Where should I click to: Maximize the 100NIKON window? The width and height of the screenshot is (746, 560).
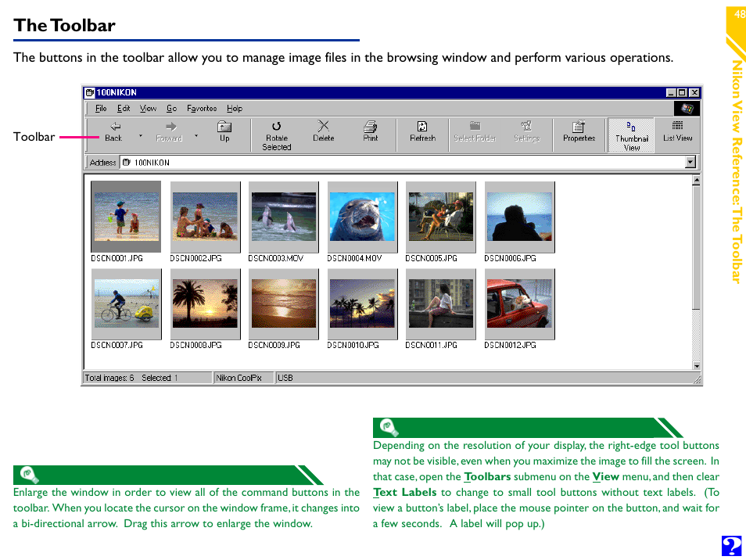click(x=682, y=92)
